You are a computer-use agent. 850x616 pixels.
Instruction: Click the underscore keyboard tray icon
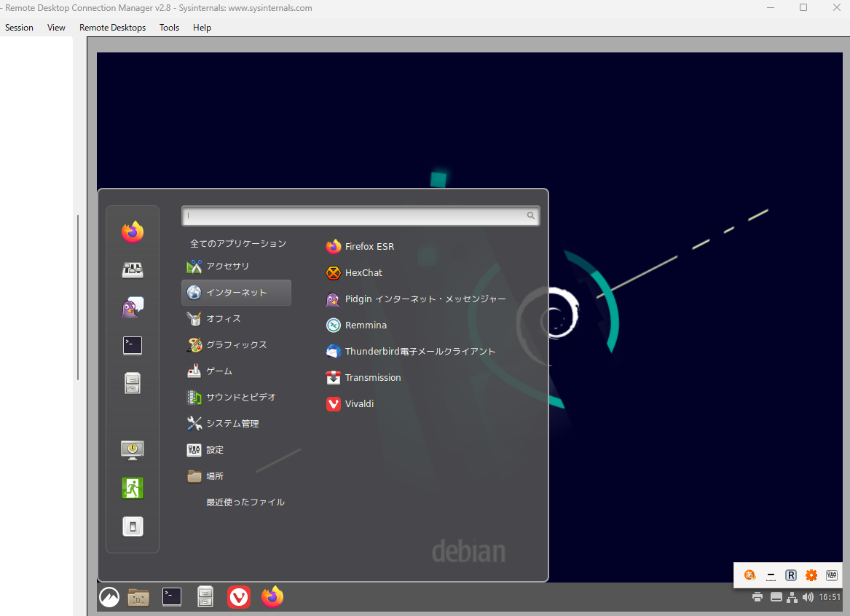(x=771, y=576)
